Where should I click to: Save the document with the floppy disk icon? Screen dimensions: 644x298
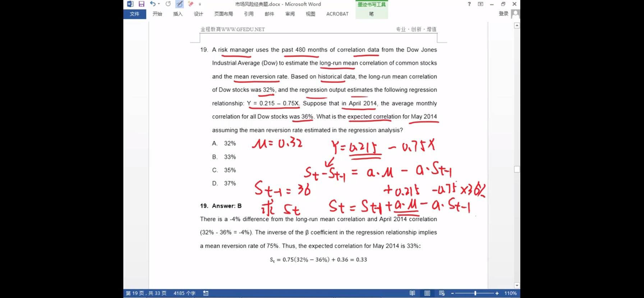[x=142, y=4]
